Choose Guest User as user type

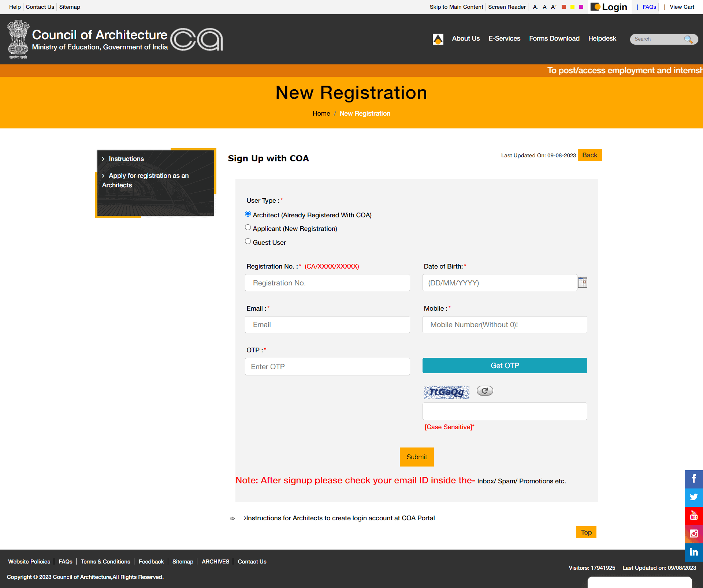coord(248,241)
